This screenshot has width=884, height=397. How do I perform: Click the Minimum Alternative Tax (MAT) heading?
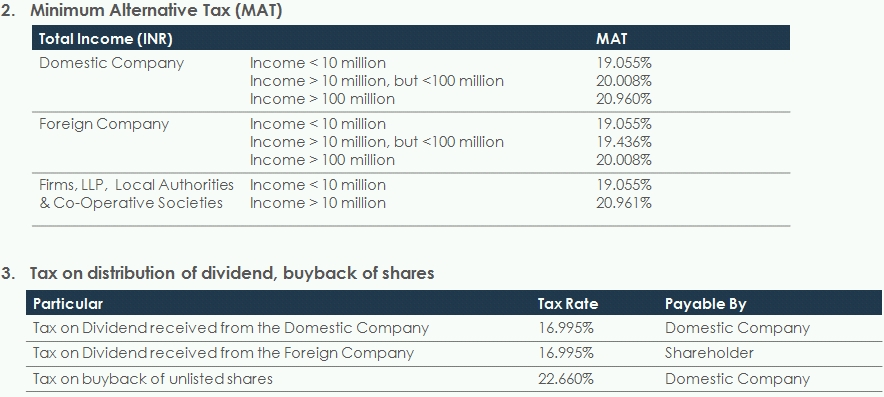pyautogui.click(x=156, y=11)
